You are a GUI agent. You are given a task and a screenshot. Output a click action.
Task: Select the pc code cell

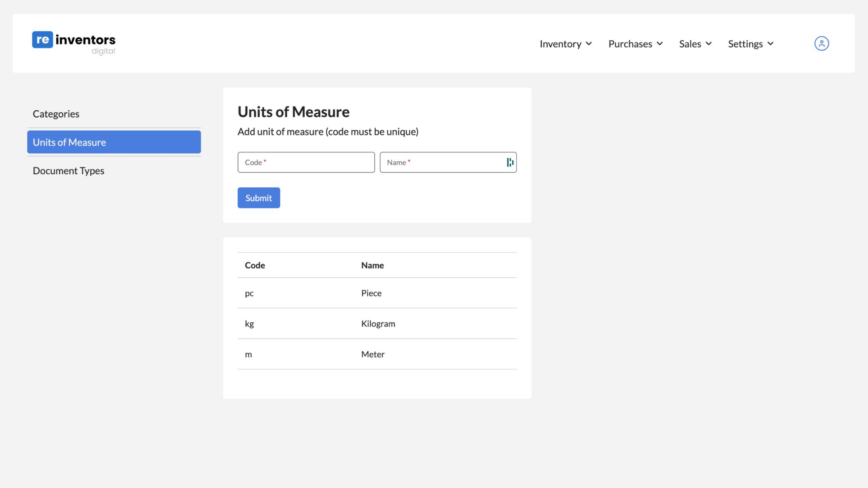(x=249, y=293)
